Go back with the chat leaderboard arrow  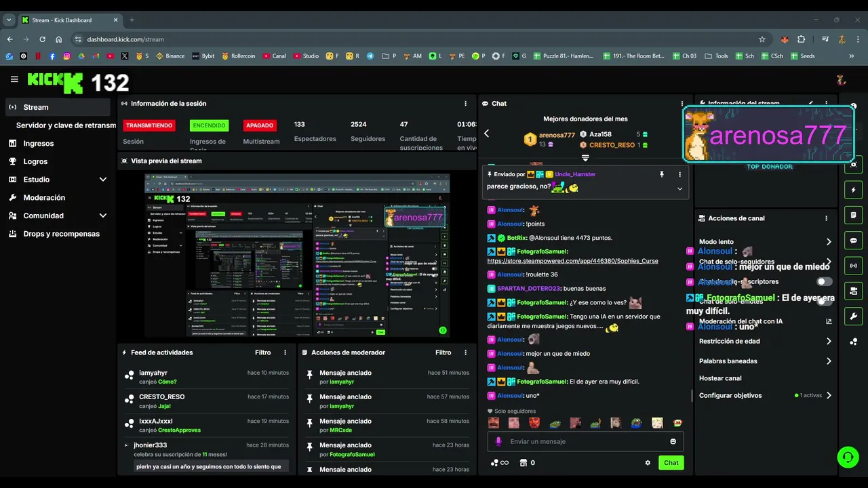(x=486, y=134)
